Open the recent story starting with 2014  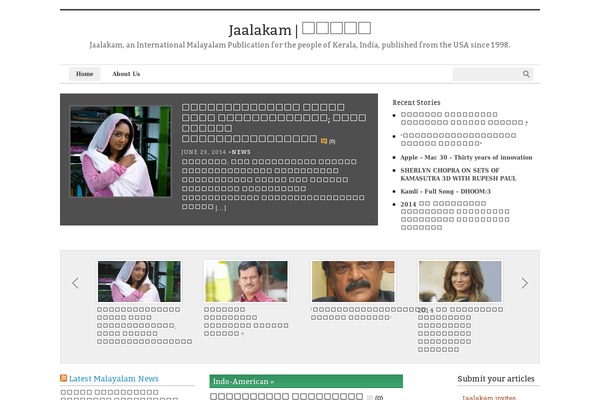(x=455, y=216)
